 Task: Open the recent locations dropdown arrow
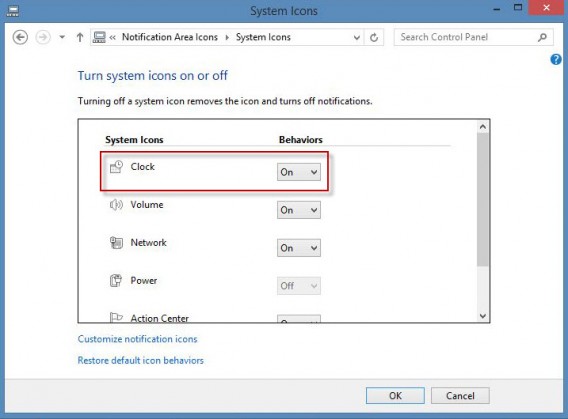point(62,37)
